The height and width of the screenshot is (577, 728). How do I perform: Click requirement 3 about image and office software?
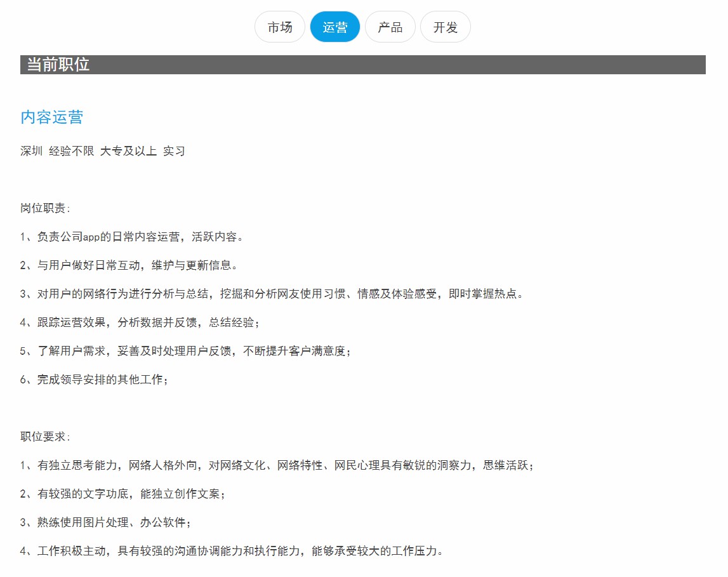point(105,522)
